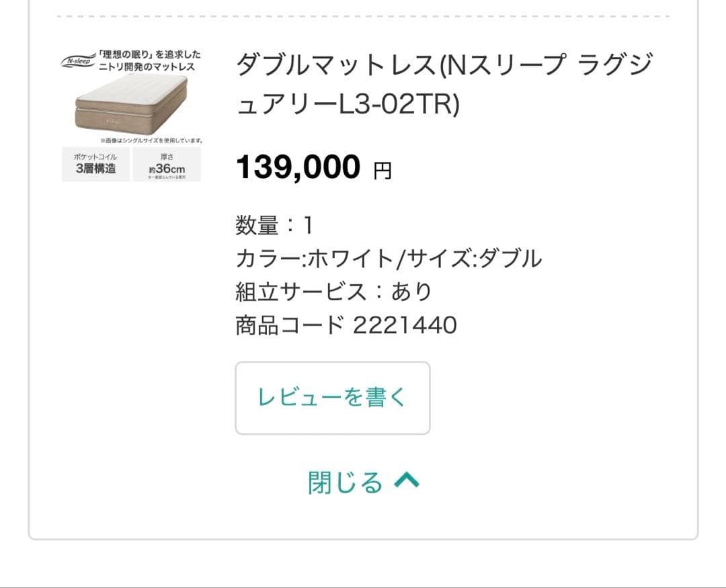Collapse details with the 閉じる link
726x588 pixels.
(x=346, y=482)
